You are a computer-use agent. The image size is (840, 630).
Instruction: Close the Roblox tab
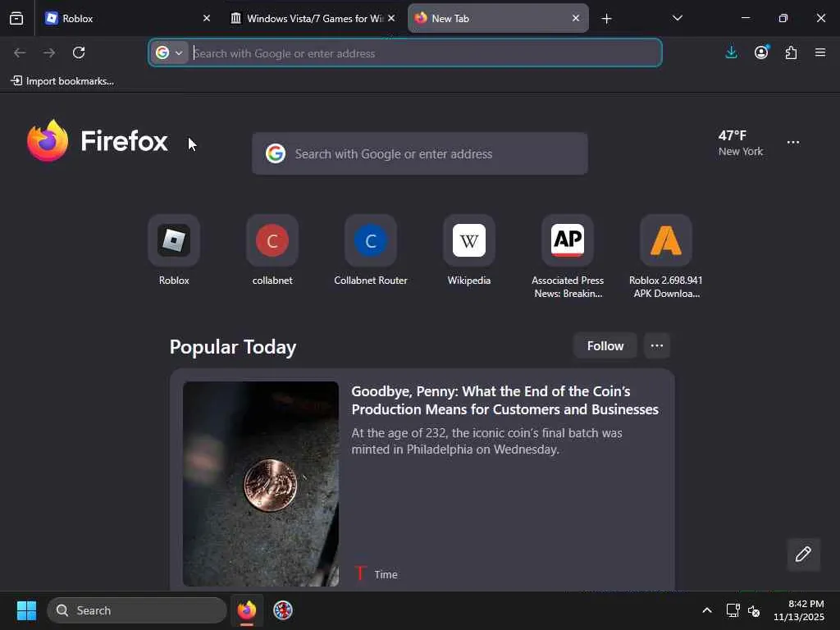click(x=207, y=18)
